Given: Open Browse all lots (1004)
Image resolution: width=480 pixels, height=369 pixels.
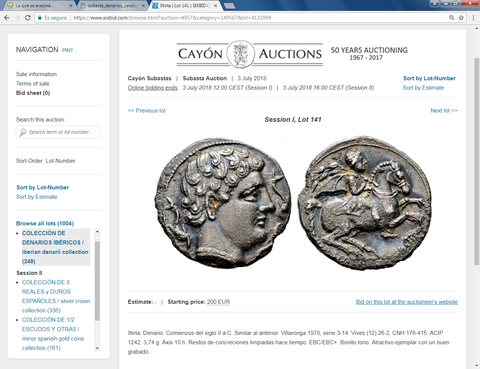Looking at the screenshot, I should tap(45, 223).
